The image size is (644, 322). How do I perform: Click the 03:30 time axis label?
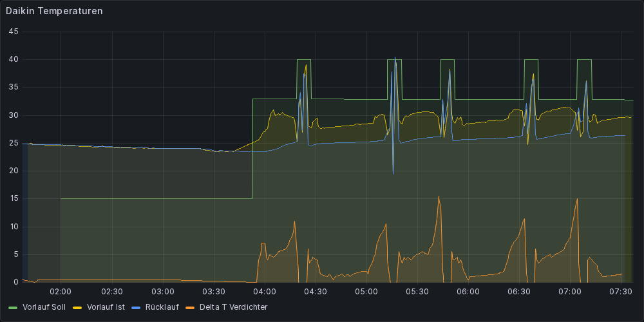[214, 292]
